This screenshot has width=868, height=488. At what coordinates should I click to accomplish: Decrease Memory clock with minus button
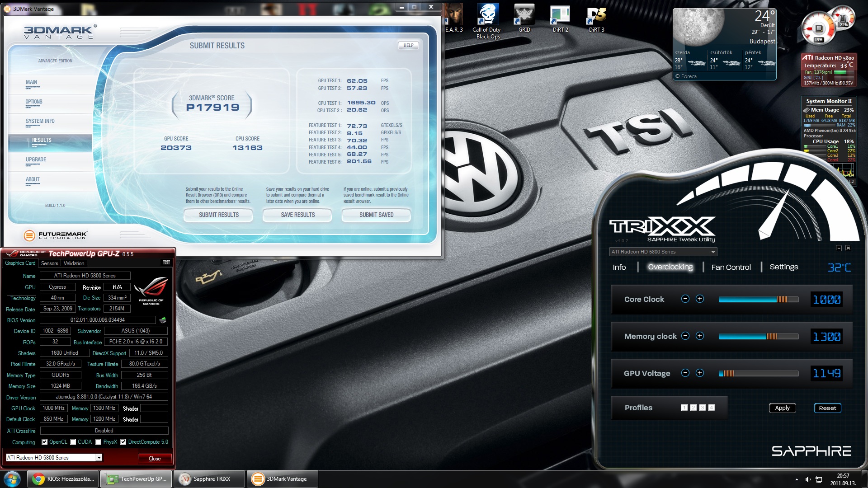point(685,336)
